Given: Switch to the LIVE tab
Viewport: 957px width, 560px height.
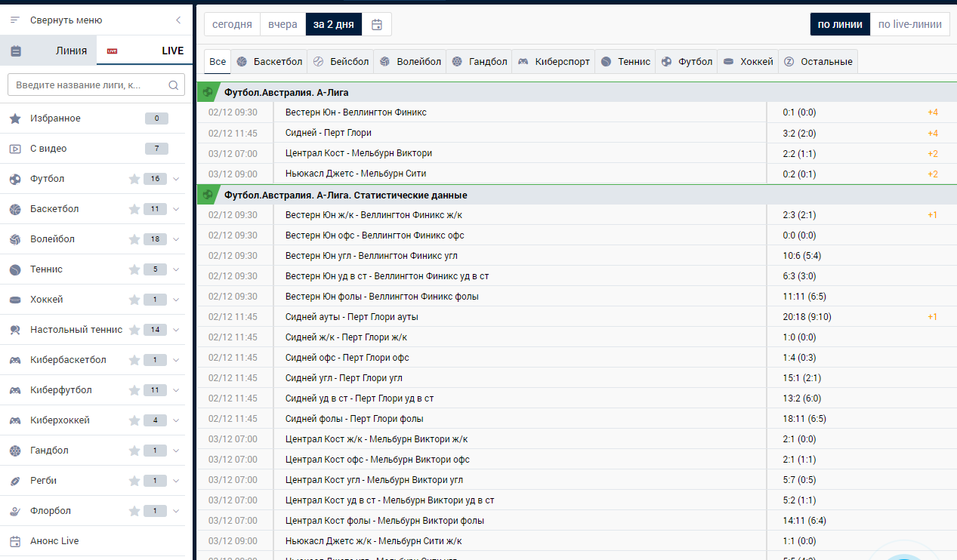Looking at the screenshot, I should pyautogui.click(x=145, y=51).
